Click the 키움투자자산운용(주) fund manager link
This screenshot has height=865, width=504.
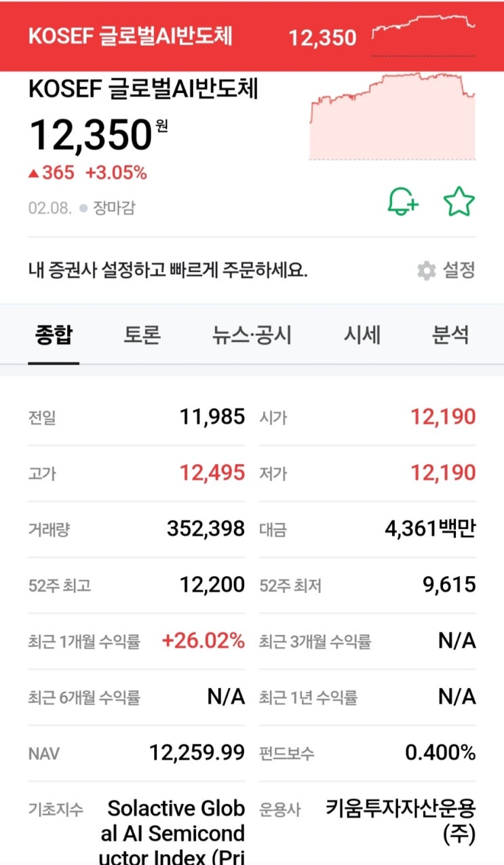(402, 820)
